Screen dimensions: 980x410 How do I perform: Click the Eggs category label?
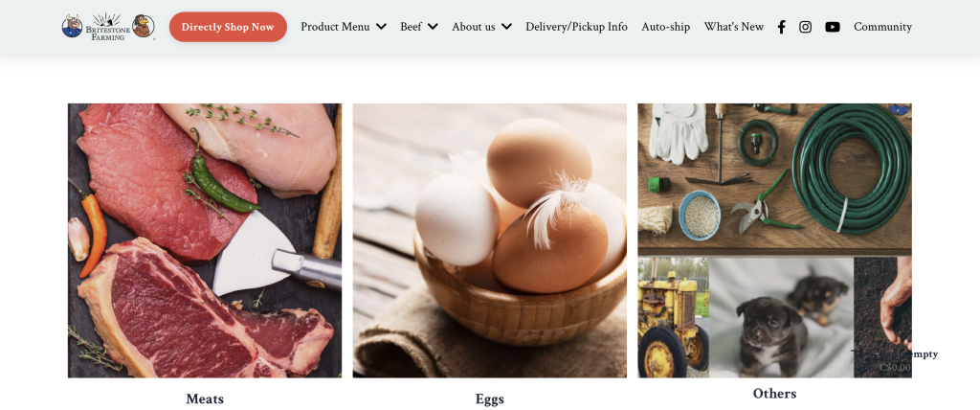489,399
